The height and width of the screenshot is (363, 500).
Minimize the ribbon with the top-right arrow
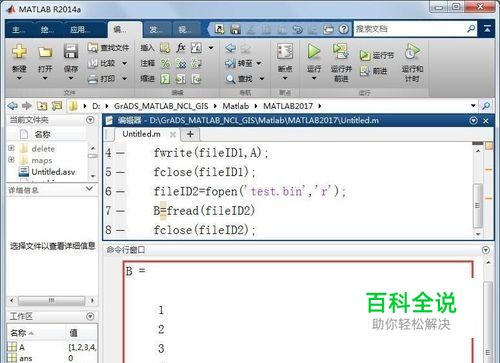[487, 29]
